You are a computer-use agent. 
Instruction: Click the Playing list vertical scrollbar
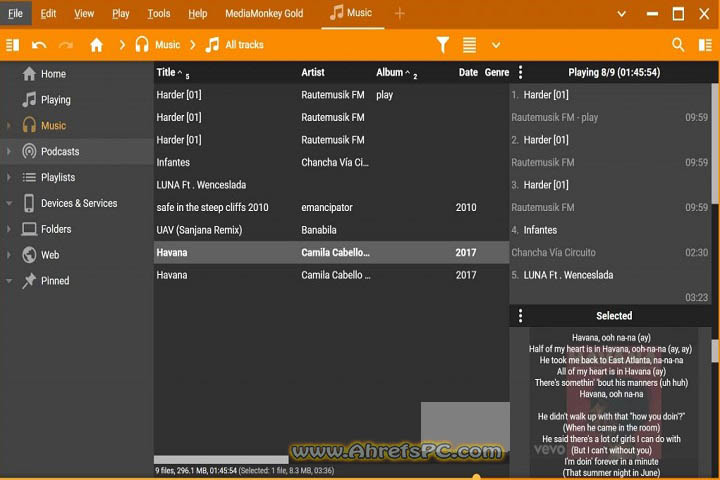pos(715,143)
